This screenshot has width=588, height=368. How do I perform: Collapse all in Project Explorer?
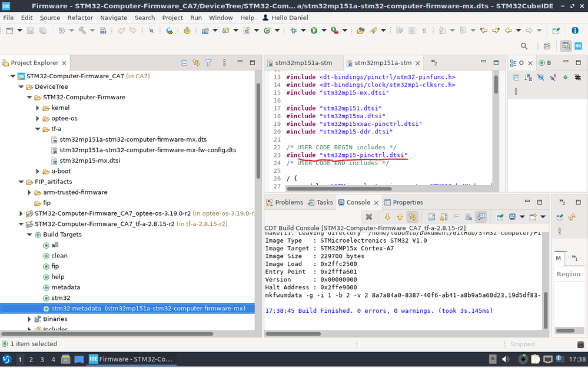tap(184, 63)
